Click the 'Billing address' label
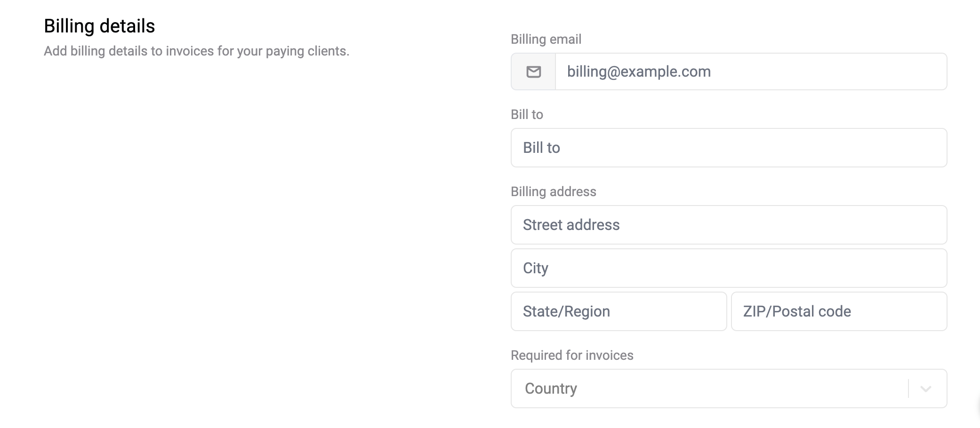 (x=554, y=191)
